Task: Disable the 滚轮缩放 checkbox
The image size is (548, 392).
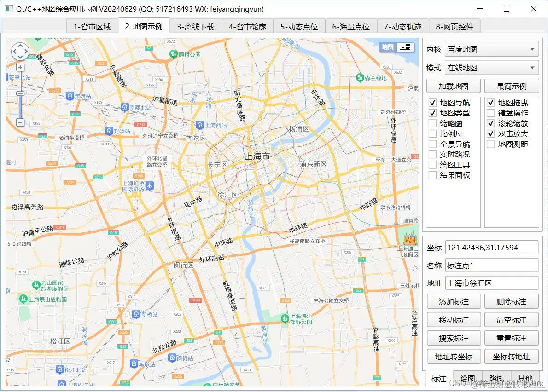Action: (490, 123)
